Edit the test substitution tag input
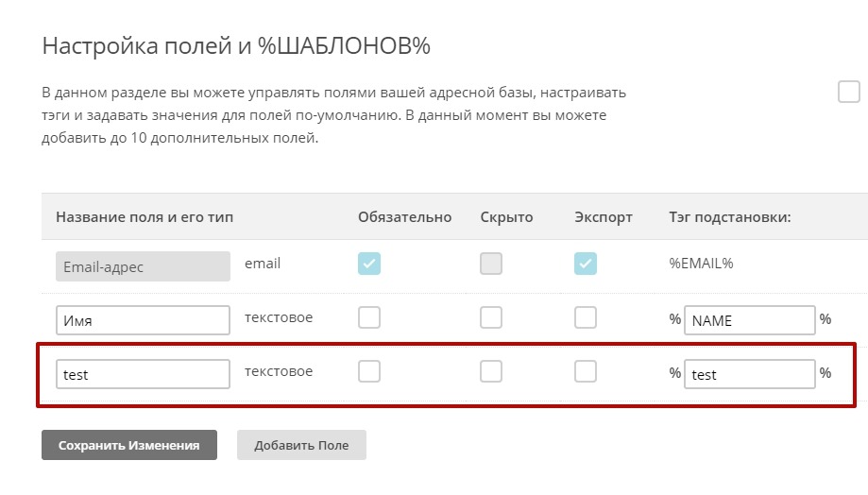This screenshot has height=495, width=868. pyautogui.click(x=749, y=374)
